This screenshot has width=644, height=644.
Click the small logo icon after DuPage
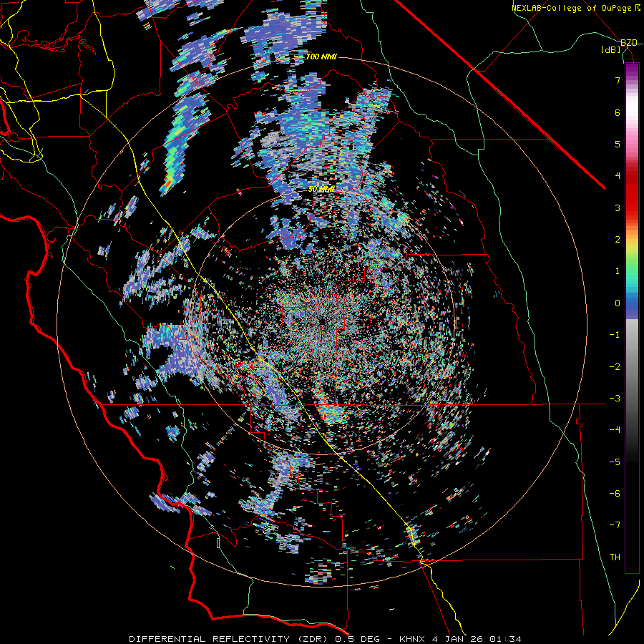coord(638,8)
